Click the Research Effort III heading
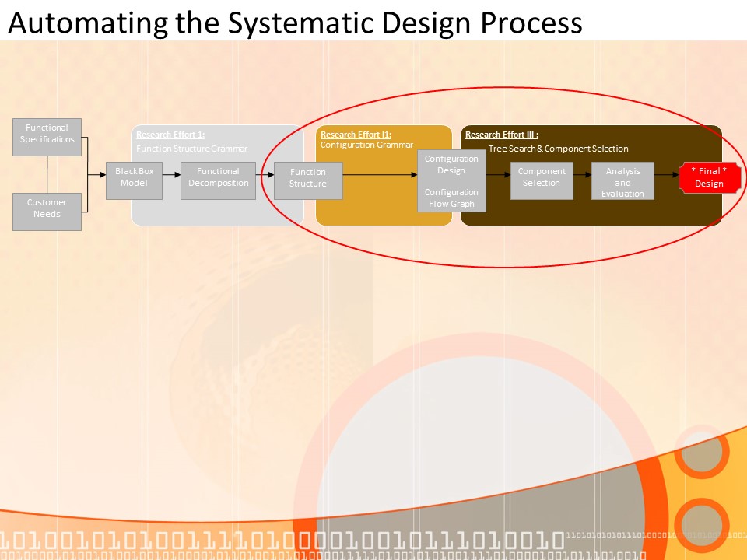The width and height of the screenshot is (747, 560). [x=501, y=135]
